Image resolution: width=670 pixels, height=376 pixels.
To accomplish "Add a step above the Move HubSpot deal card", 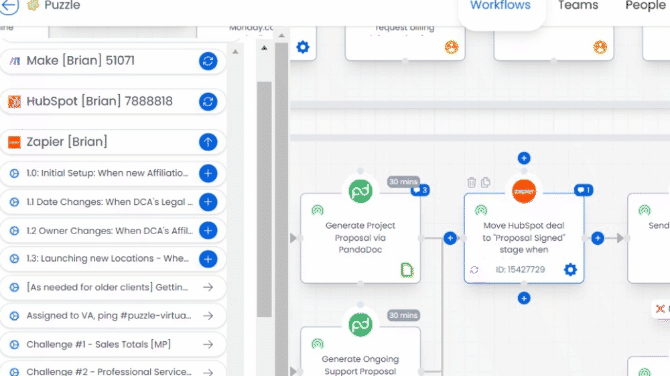I will coord(524,158).
